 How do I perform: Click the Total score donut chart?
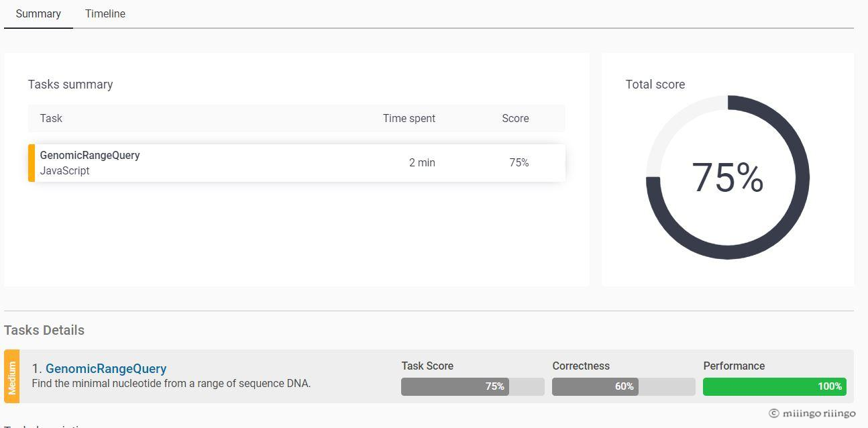[x=728, y=177]
